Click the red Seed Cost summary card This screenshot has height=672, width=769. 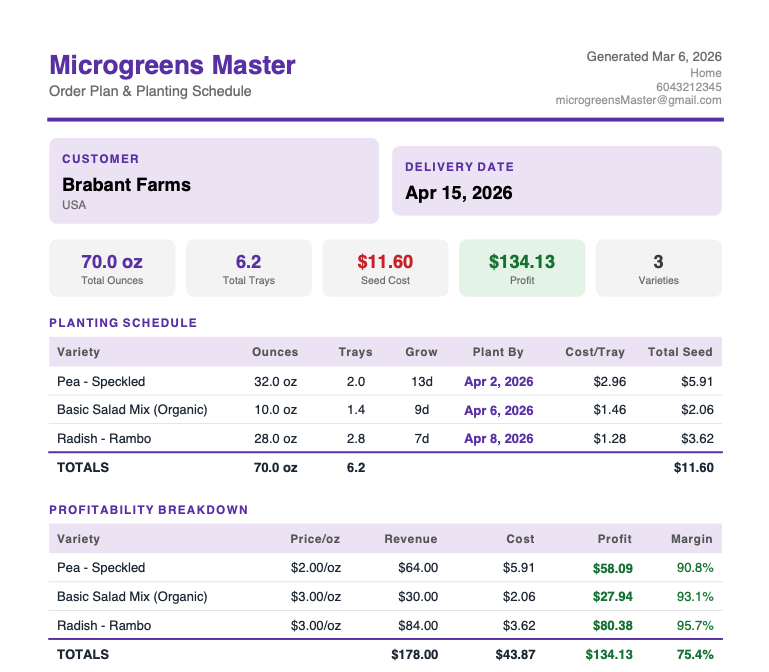(385, 268)
